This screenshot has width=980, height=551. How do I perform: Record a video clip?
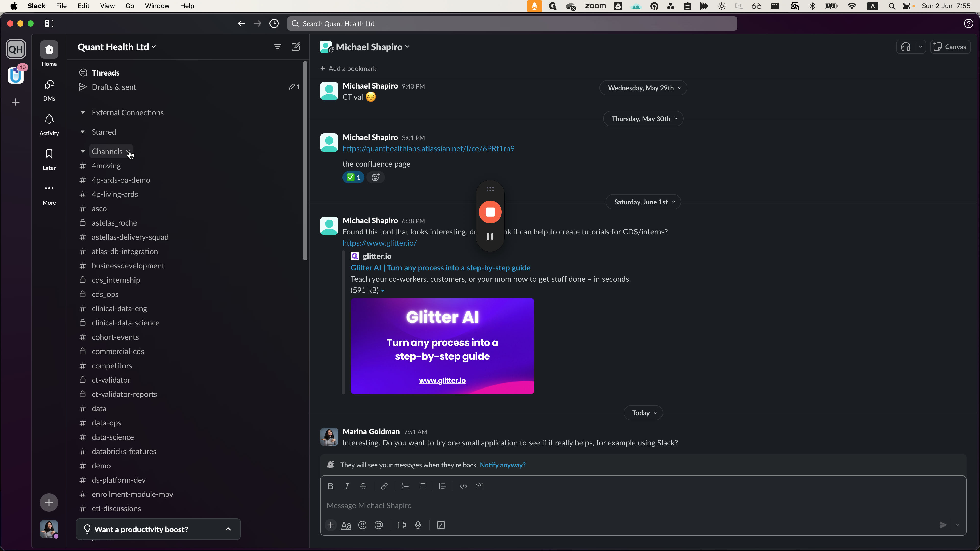click(x=402, y=525)
